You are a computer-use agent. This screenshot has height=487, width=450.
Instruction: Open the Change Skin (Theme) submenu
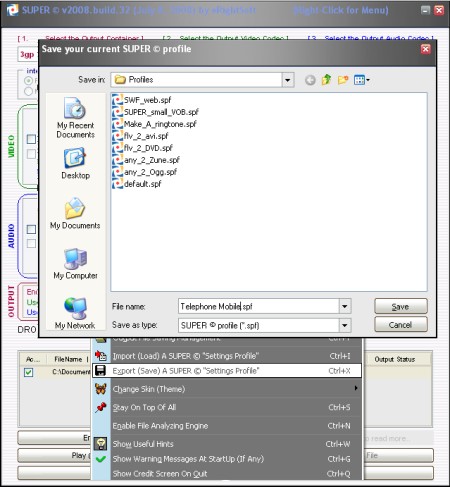(x=227, y=389)
